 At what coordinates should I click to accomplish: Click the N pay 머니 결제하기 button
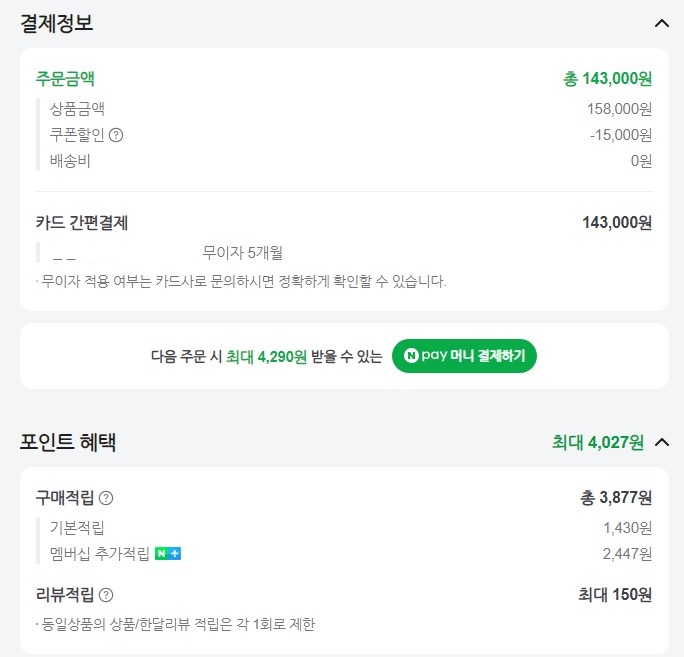464,356
